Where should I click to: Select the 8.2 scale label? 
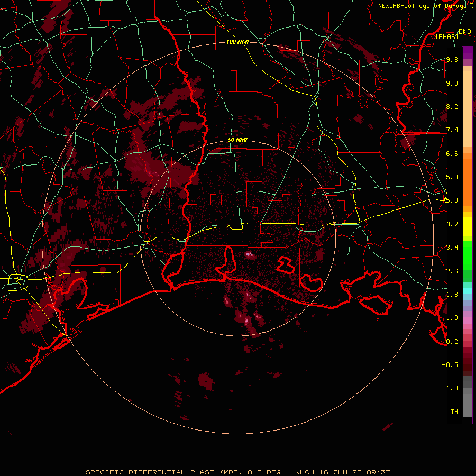click(452, 107)
